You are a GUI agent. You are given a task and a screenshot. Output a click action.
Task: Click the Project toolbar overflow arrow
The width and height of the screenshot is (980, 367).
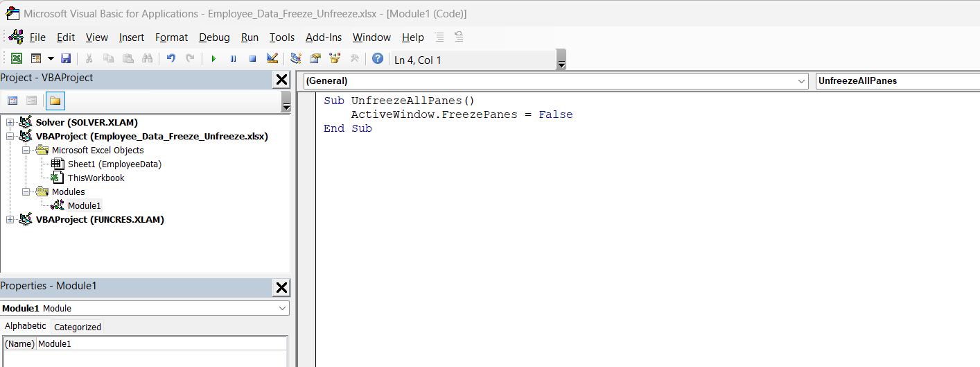coord(286,102)
